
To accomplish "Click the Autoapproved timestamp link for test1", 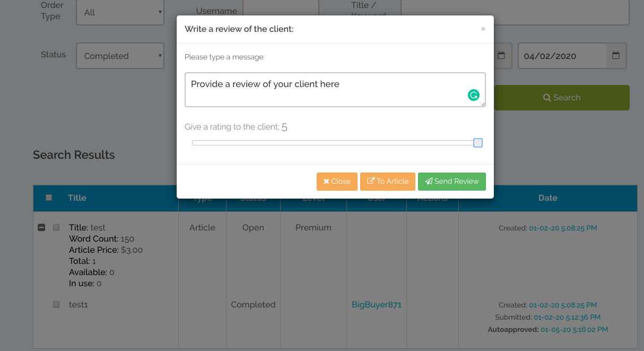I will coord(574,329).
